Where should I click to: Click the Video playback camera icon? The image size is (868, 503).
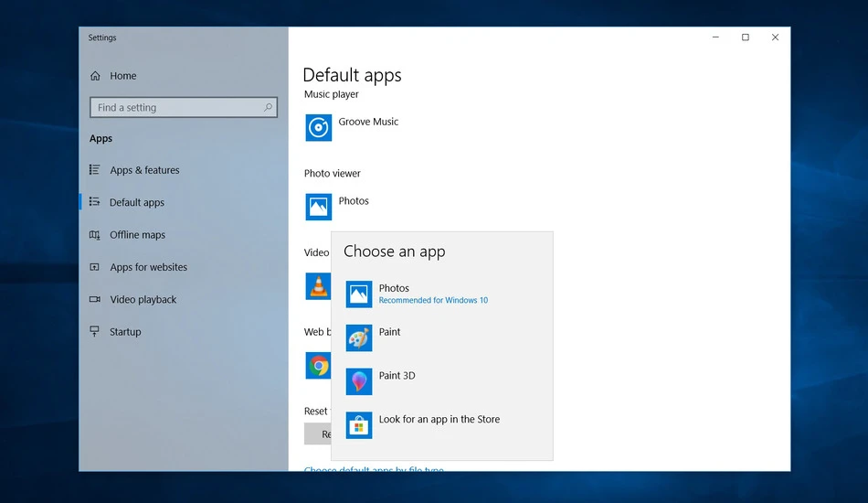point(95,299)
